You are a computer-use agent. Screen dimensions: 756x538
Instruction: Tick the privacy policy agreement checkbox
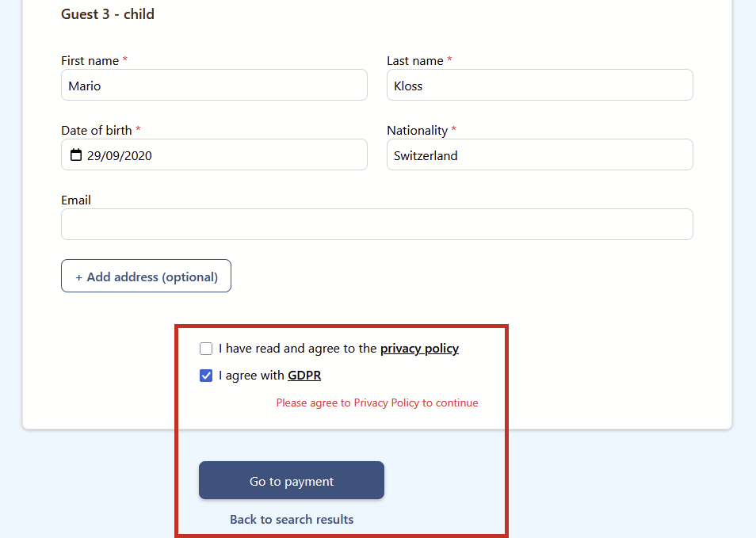tap(206, 349)
